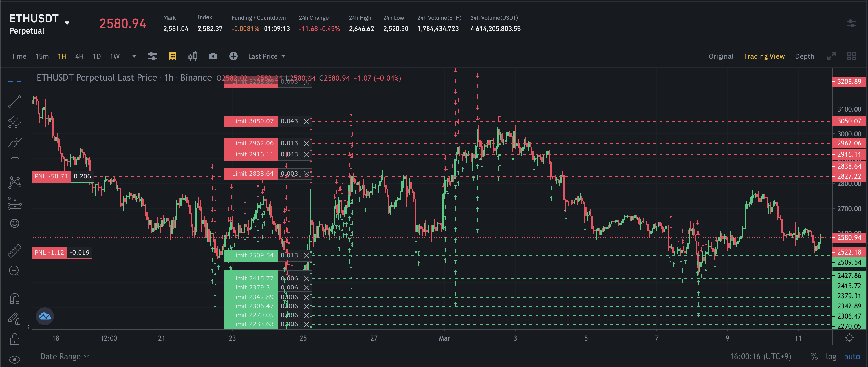Select the trend line drawing tool

pyautogui.click(x=14, y=101)
